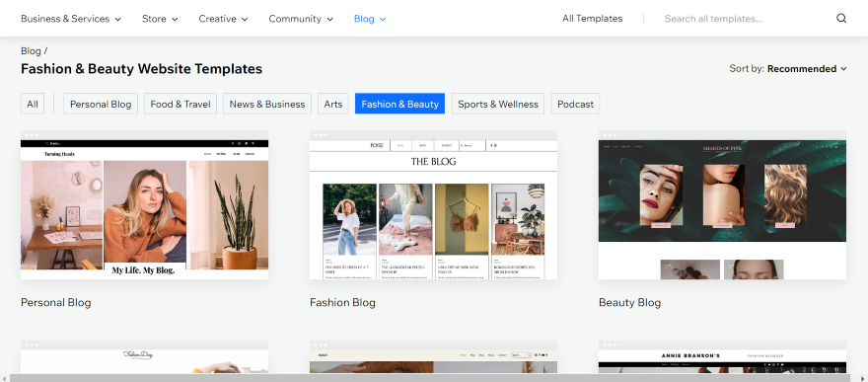Open the Annie Branson's template thumbnail
Image resolution: width=868 pixels, height=382 pixels.
point(722,357)
